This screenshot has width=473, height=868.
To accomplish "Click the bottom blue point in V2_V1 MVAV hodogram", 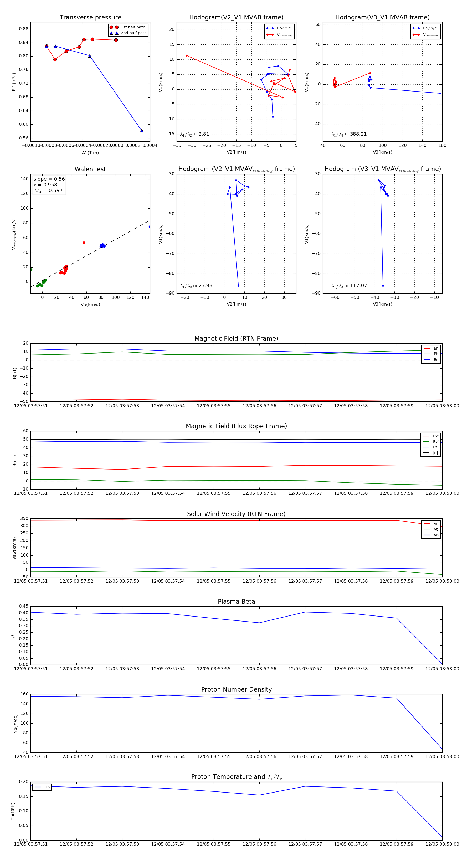I will (x=238, y=286).
